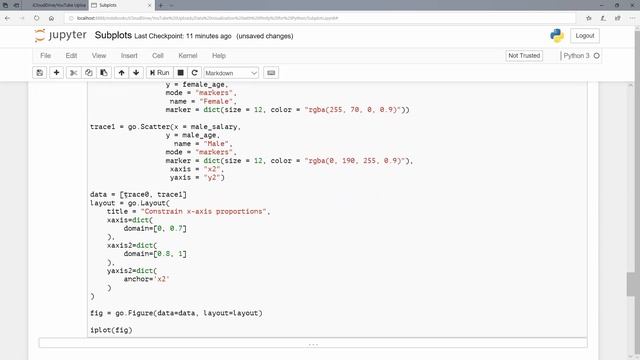The height and width of the screenshot is (360, 640).
Task: Open the Edit menu
Action: pos(71,56)
